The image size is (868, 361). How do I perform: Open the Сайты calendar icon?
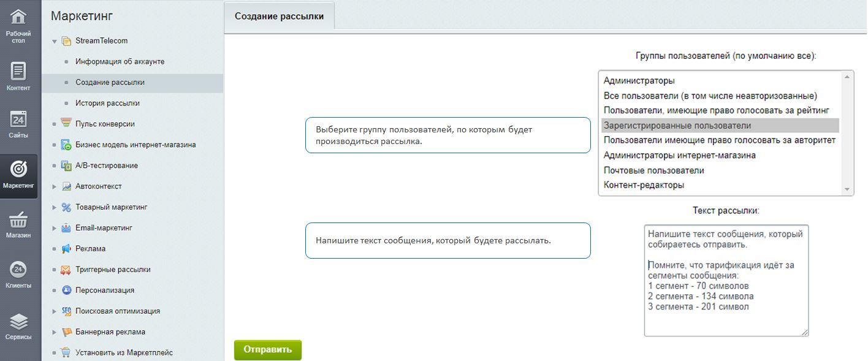(x=18, y=119)
